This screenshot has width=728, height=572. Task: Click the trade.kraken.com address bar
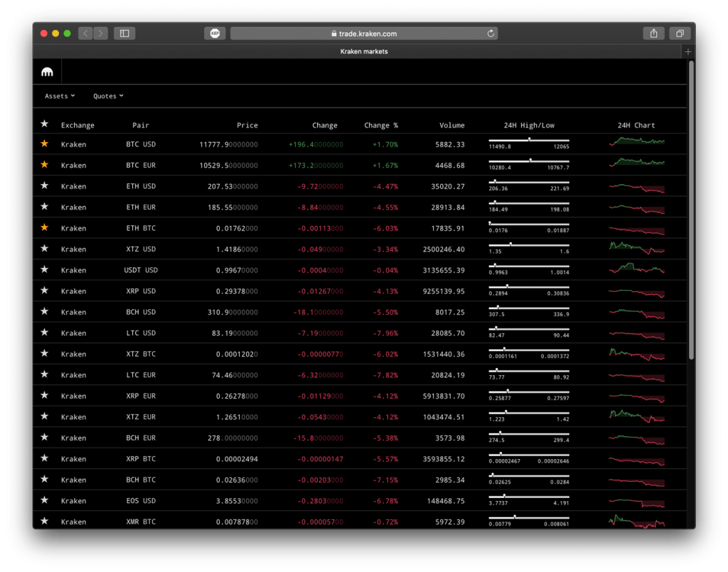364,33
